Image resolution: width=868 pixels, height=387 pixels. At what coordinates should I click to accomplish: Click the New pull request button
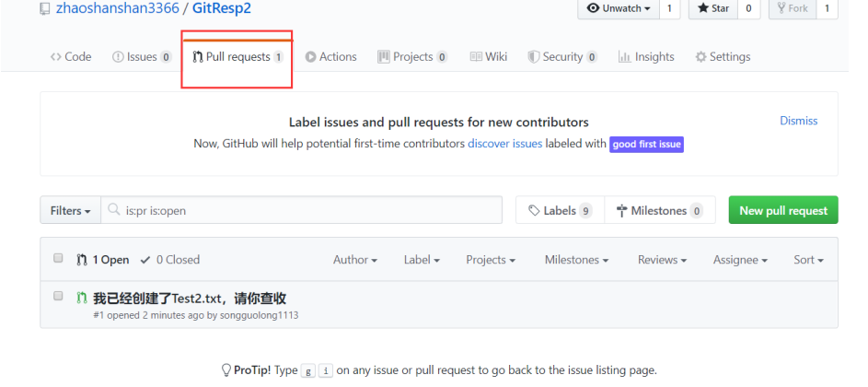pos(783,211)
